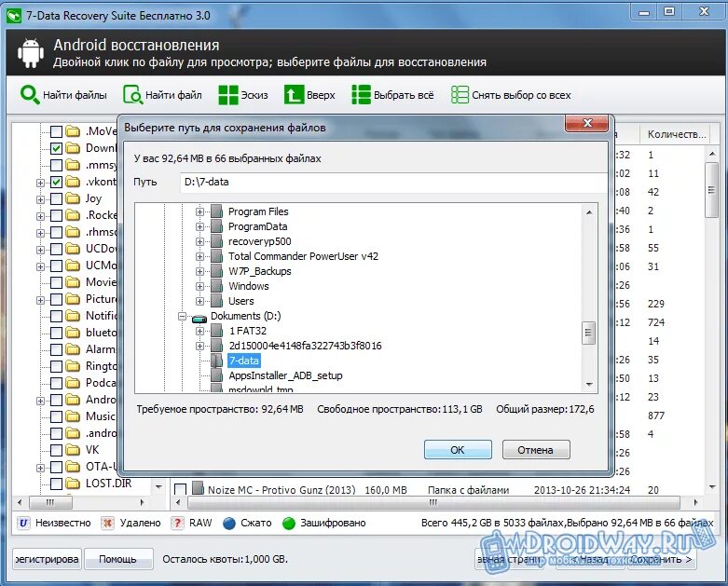Tick the VK folder checkbox
Viewport: 728px width, 586px height.
56,450
